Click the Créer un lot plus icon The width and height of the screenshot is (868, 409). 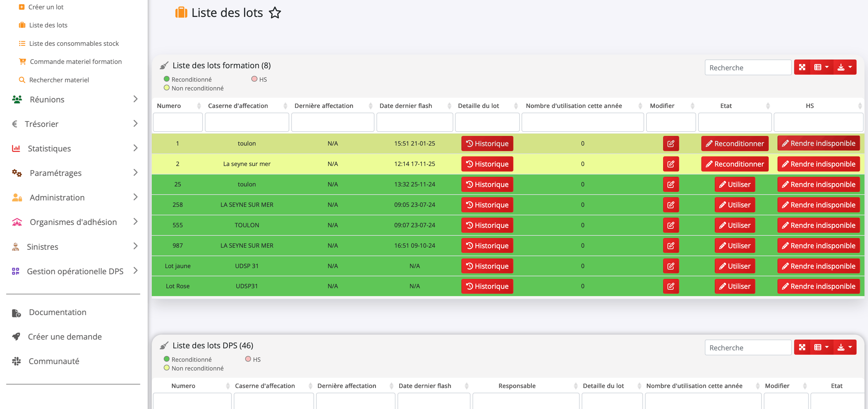(22, 7)
